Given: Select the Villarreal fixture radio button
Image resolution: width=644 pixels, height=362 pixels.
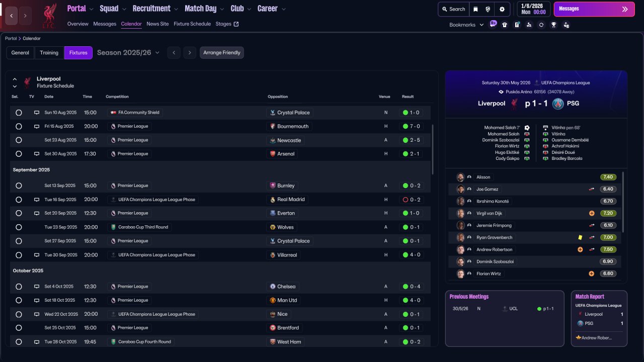Looking at the screenshot, I should [19, 255].
